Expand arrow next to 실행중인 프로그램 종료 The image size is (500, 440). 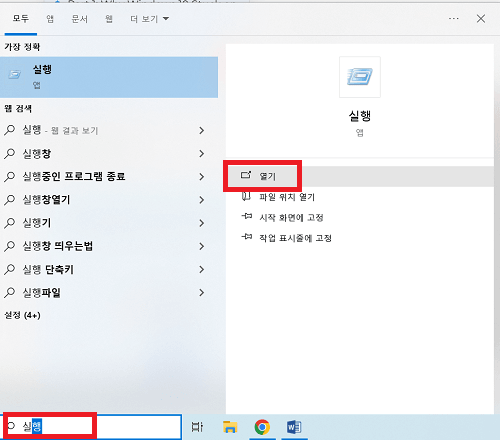[x=201, y=177]
